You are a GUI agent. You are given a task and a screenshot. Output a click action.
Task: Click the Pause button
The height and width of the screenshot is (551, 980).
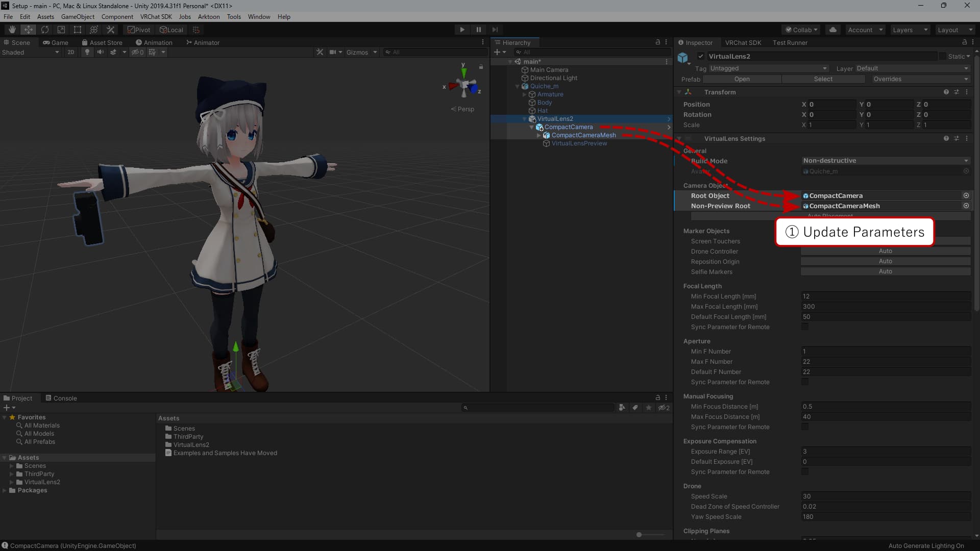click(478, 30)
